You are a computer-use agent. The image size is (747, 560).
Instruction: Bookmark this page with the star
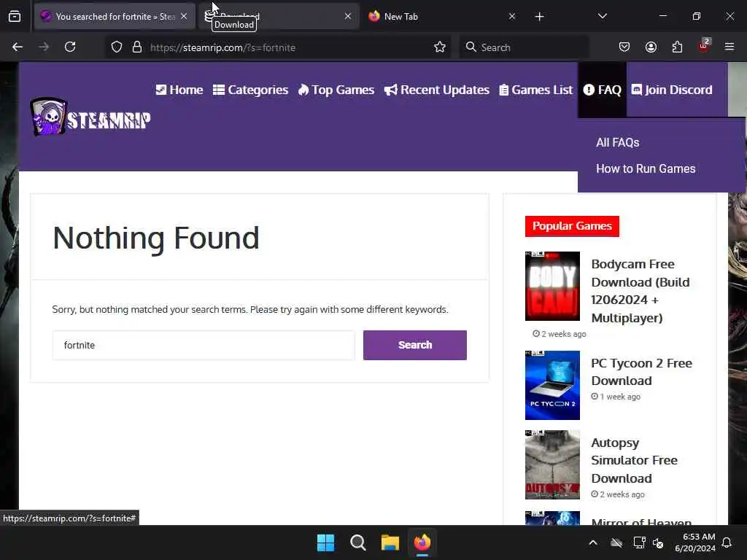coord(440,47)
